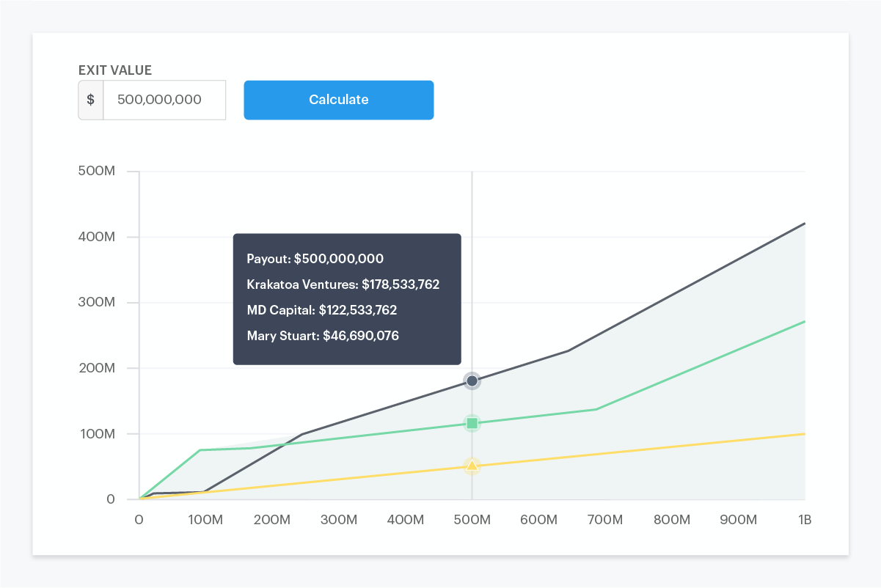This screenshot has height=588, width=881.
Task: Click the 700M x-axis tick label
Action: click(x=605, y=520)
